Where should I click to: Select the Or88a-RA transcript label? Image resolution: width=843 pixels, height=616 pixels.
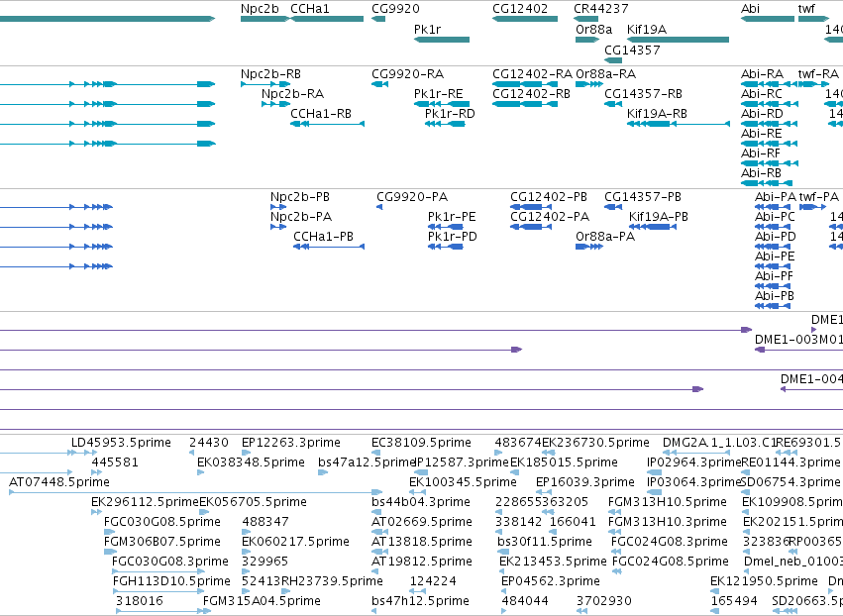point(606,74)
